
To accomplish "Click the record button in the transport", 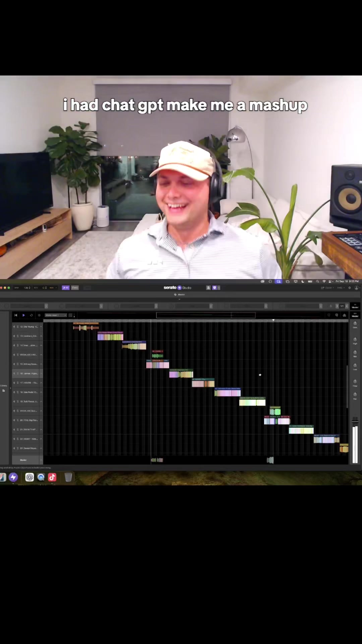I will point(39,315).
